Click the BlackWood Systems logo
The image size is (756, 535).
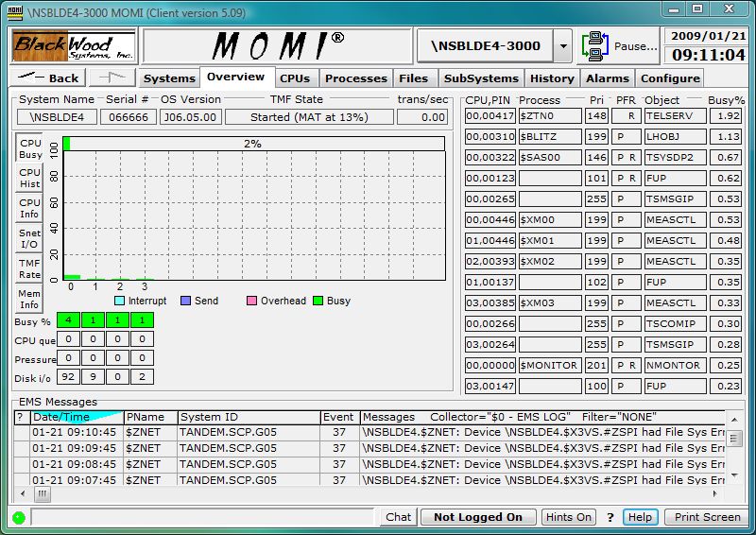point(74,46)
